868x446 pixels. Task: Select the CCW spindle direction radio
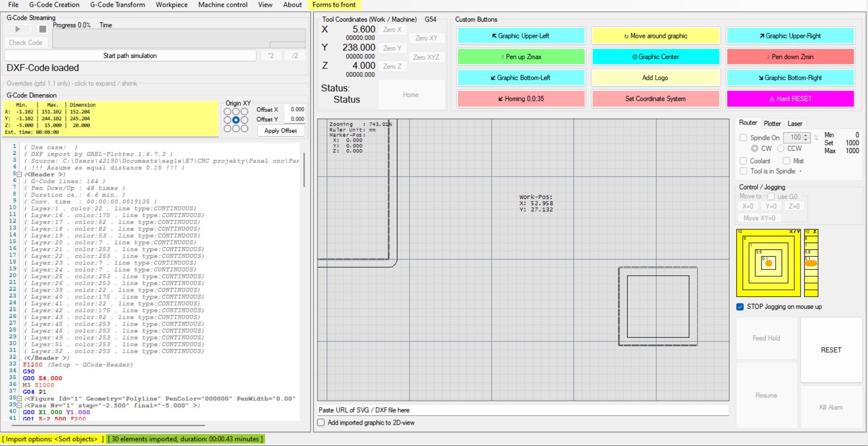coord(781,149)
